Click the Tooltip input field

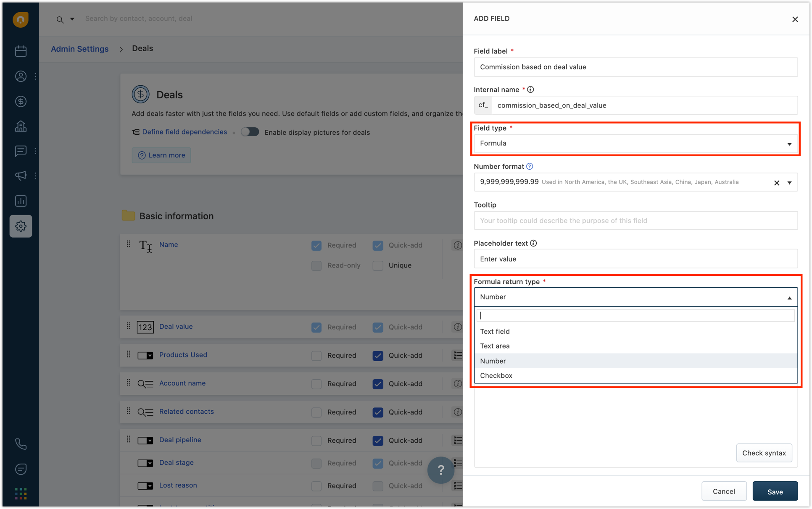[635, 220]
